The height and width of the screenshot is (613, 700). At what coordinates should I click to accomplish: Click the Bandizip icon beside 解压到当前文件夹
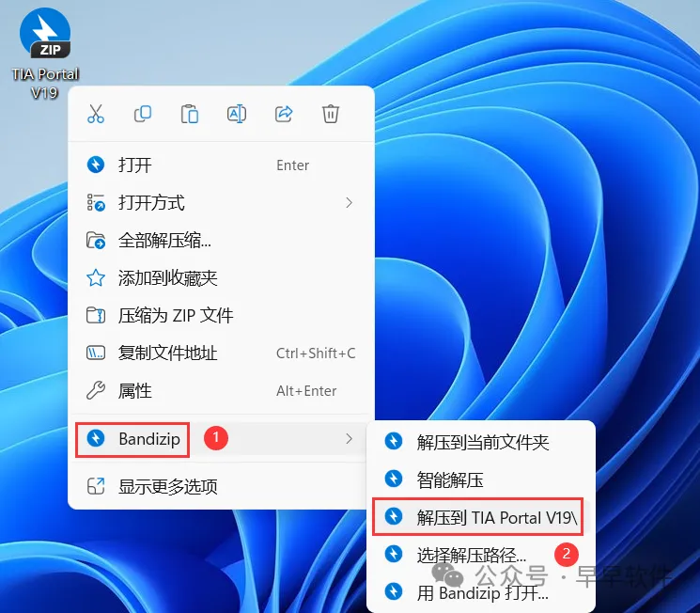tap(394, 441)
